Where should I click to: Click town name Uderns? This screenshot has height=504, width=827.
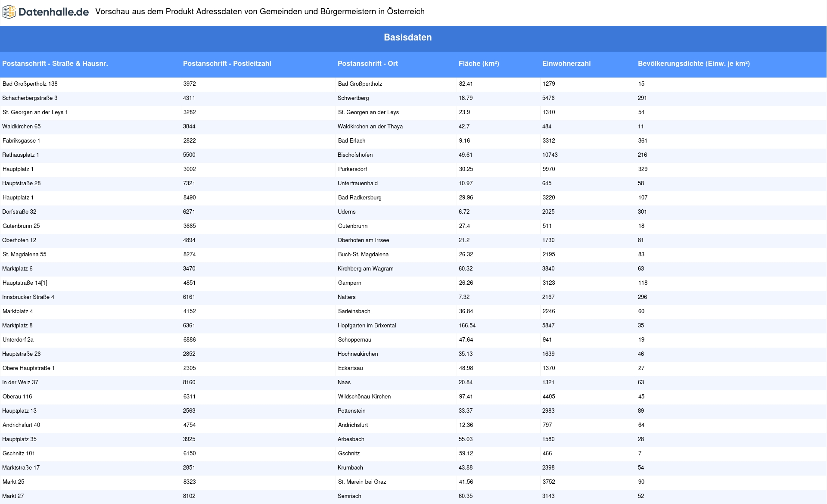coord(347,212)
